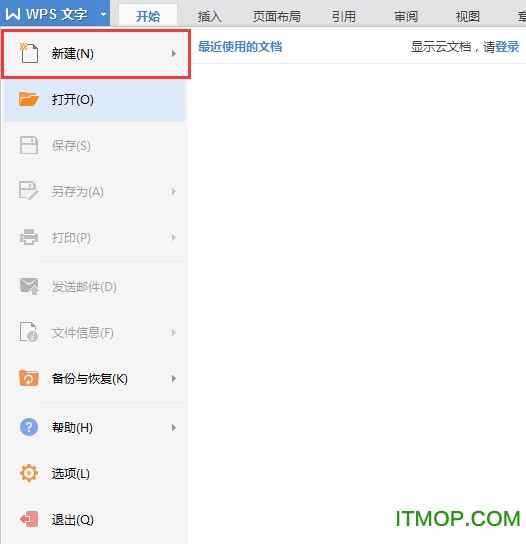
Task: Choose the 打印(P) menu entry label
Action: coord(71,238)
